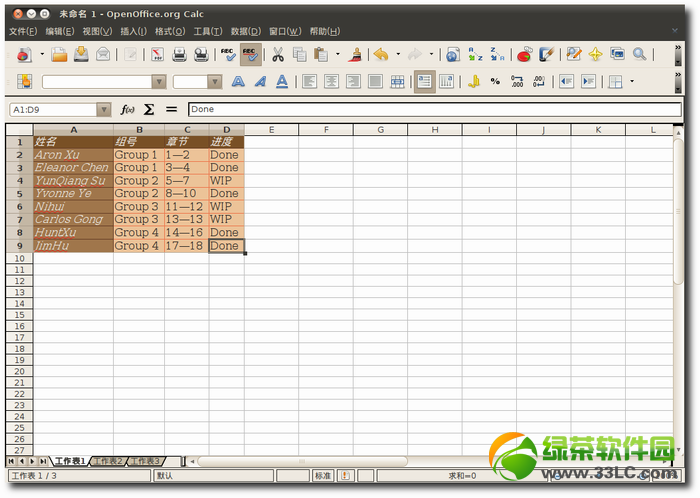Open the 插入(I) menu

click(133, 31)
